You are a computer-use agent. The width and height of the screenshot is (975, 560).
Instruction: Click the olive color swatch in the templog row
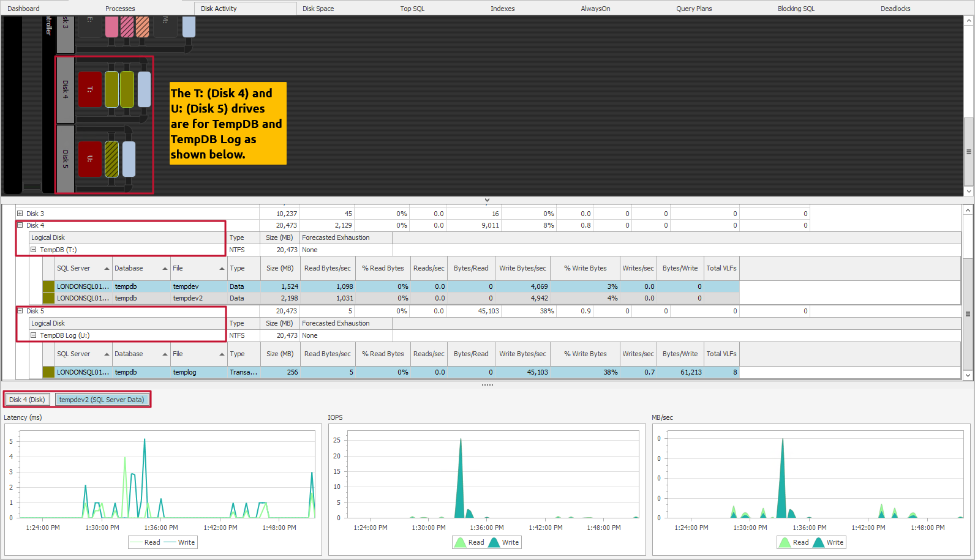pos(48,372)
